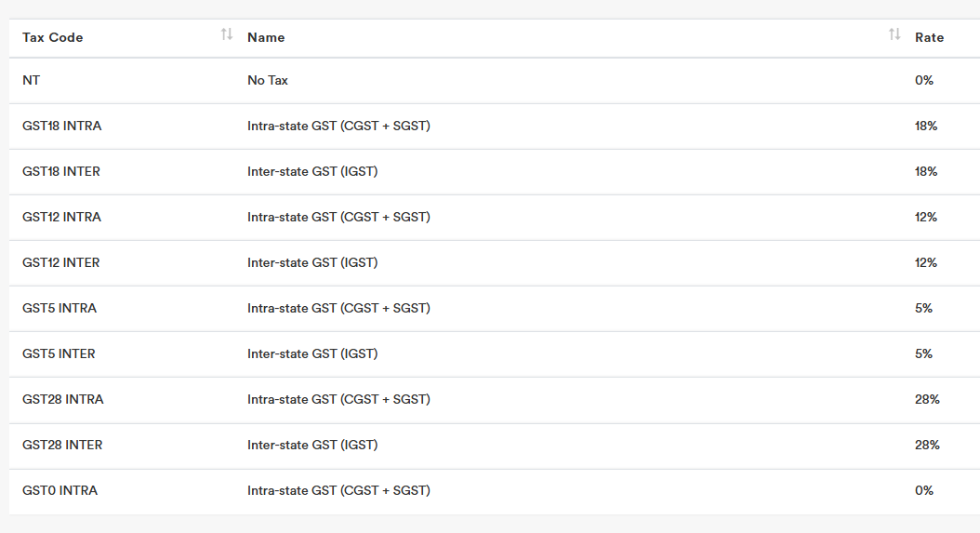
Task: Click the GST12 INTRA tax code cell
Action: 62,218
